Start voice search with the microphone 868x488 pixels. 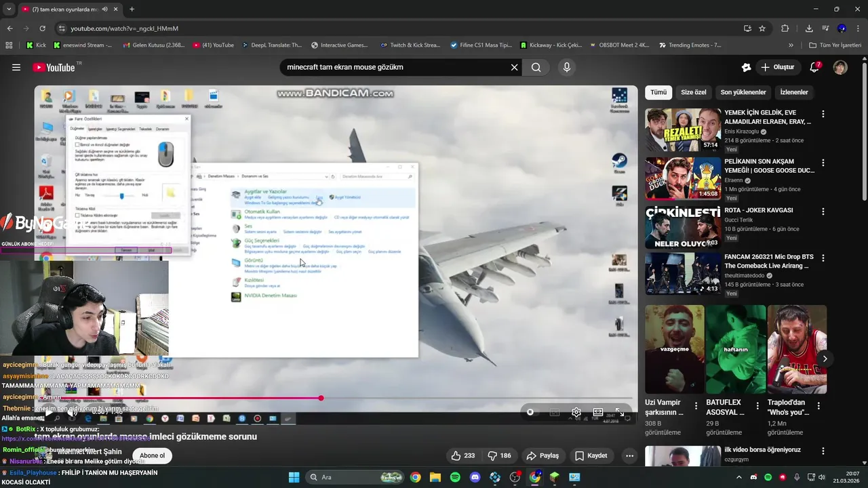(567, 67)
